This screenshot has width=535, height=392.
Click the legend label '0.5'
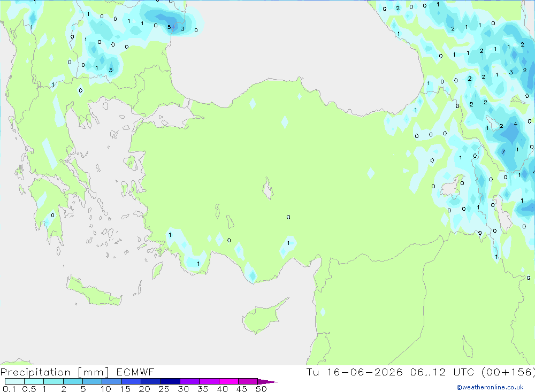pyautogui.click(x=29, y=389)
